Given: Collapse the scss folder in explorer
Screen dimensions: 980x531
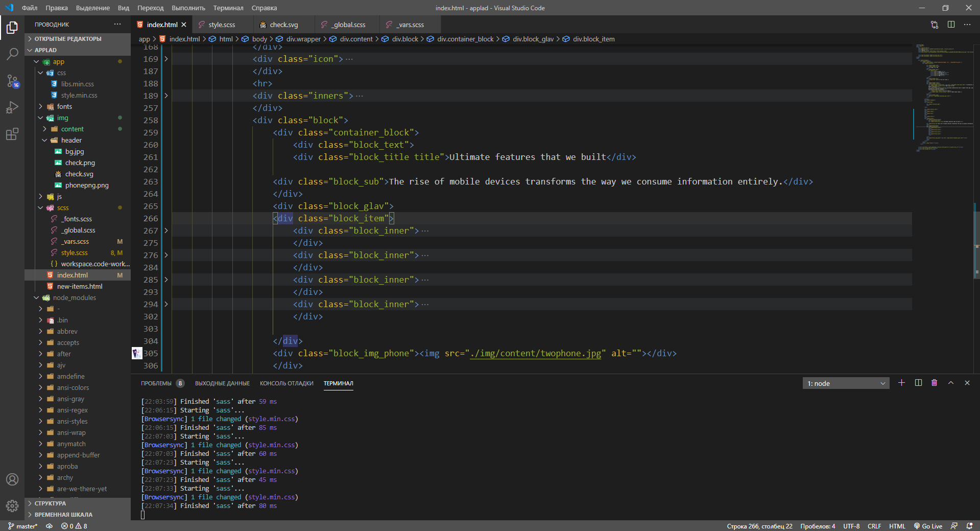Looking at the screenshot, I should coord(40,208).
